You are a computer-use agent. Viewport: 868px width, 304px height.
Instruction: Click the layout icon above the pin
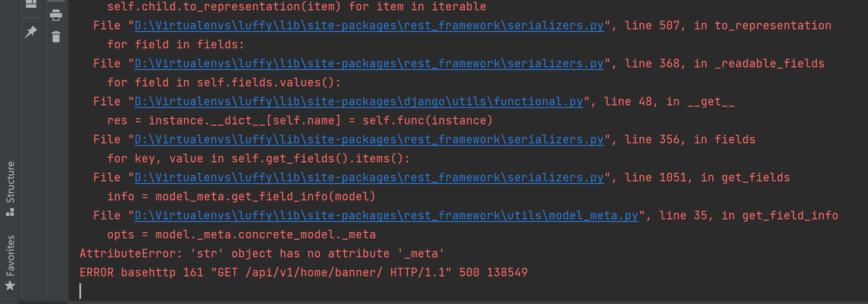click(31, 4)
